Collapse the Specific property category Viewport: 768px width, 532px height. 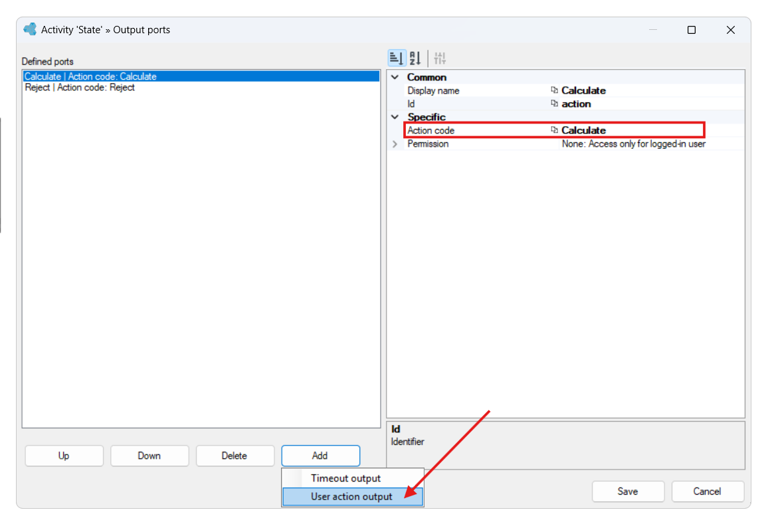395,117
